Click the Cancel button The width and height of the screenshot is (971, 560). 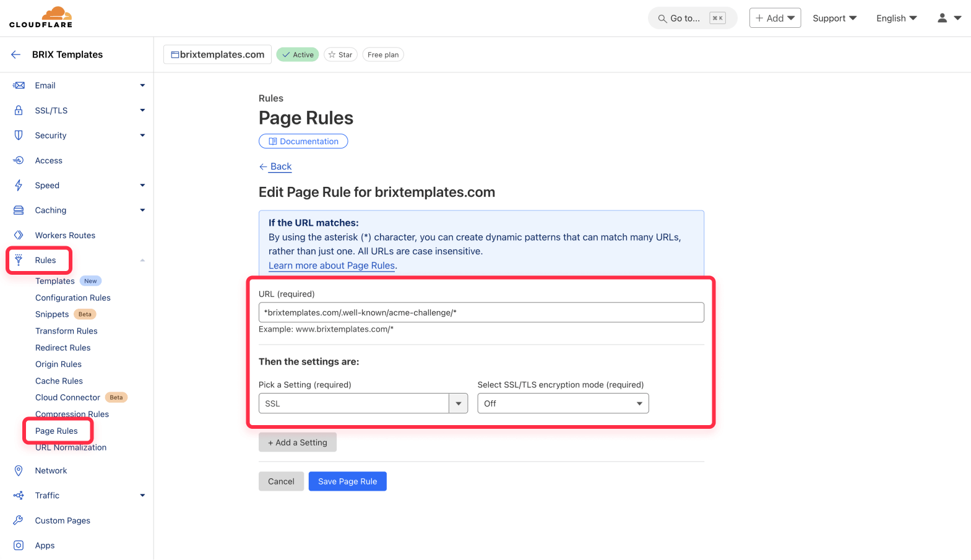click(281, 481)
